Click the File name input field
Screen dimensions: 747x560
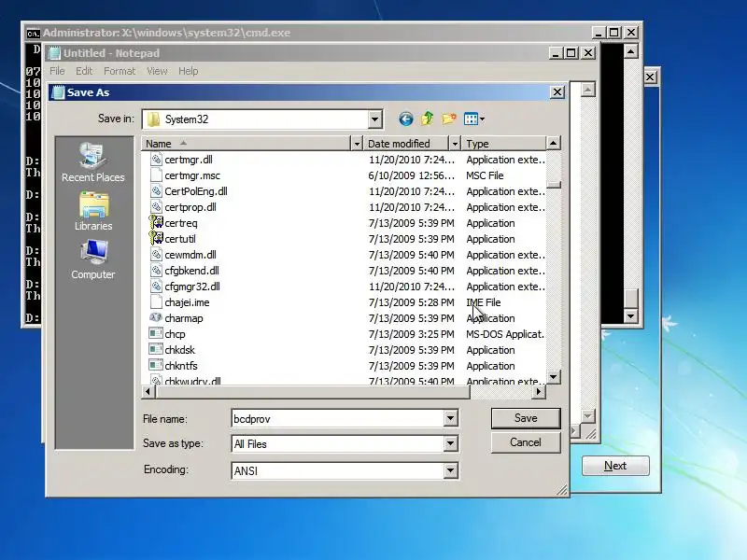(338, 418)
